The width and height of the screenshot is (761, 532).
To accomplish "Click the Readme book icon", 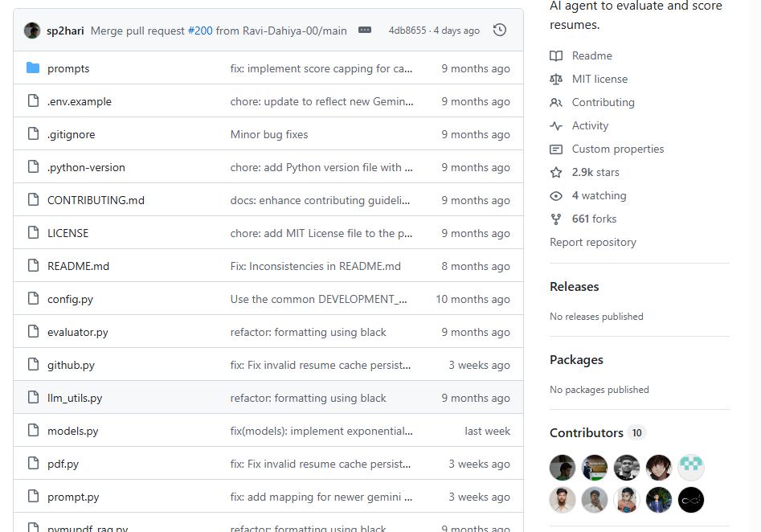I will [556, 55].
